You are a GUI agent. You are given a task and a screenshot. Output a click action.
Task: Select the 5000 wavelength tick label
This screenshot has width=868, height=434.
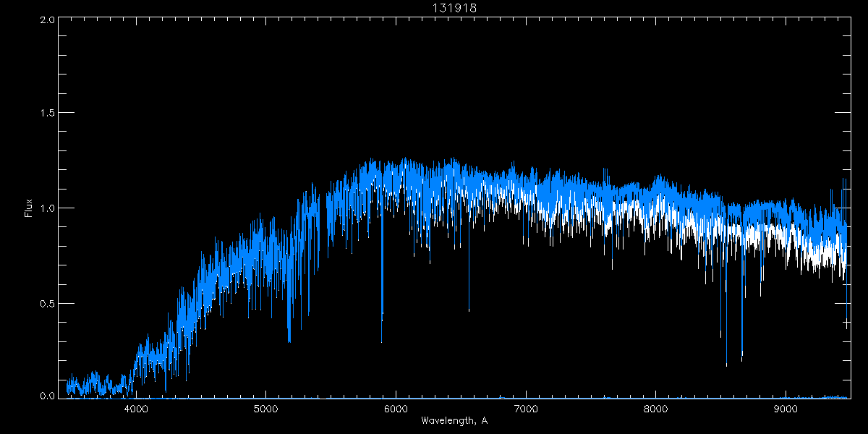tap(265, 409)
